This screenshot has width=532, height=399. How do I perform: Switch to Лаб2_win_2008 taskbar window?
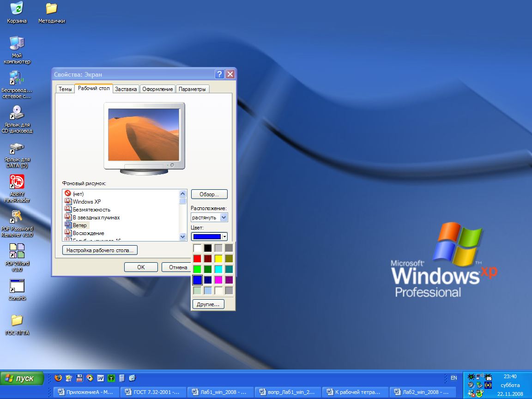click(422, 392)
